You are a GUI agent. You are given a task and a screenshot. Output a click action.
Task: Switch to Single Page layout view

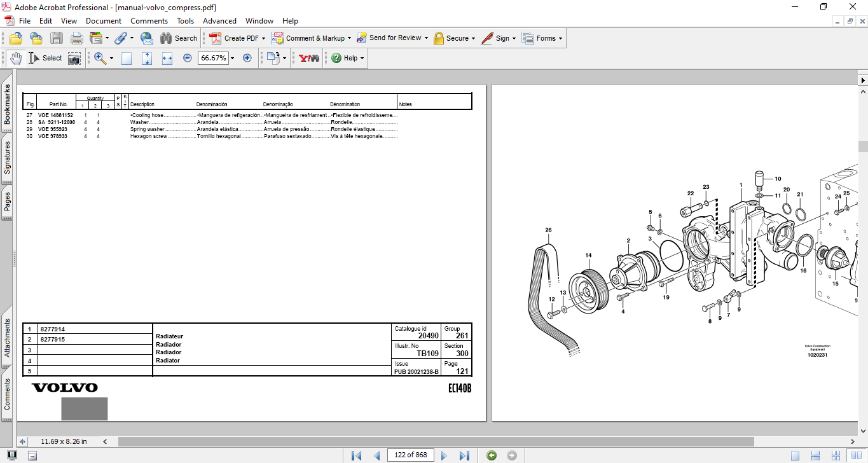[x=795, y=455]
